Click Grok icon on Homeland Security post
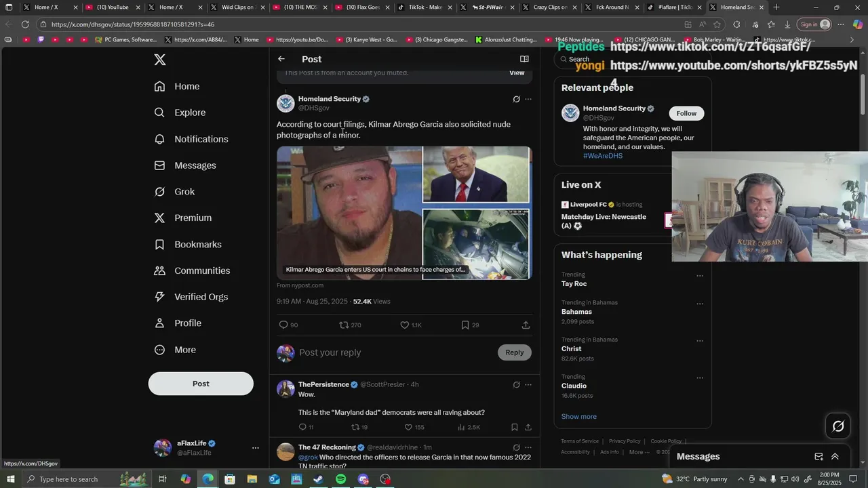868x488 pixels. 516,99
